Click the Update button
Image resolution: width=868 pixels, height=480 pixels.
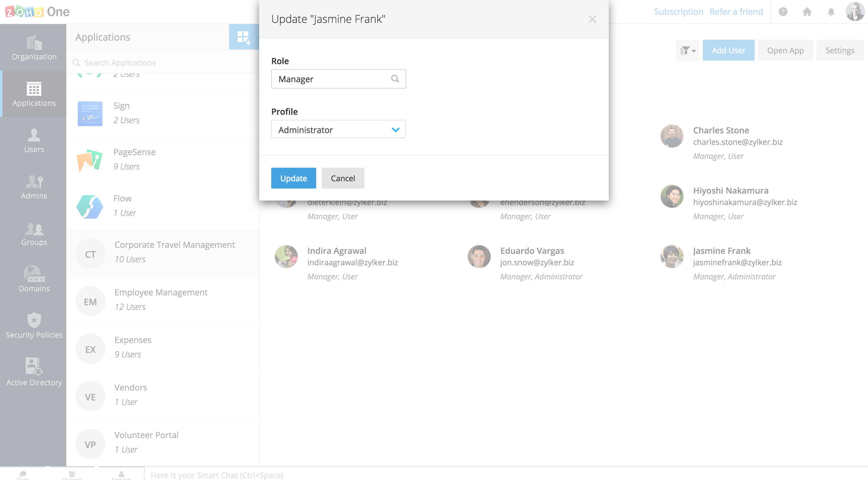pos(294,178)
